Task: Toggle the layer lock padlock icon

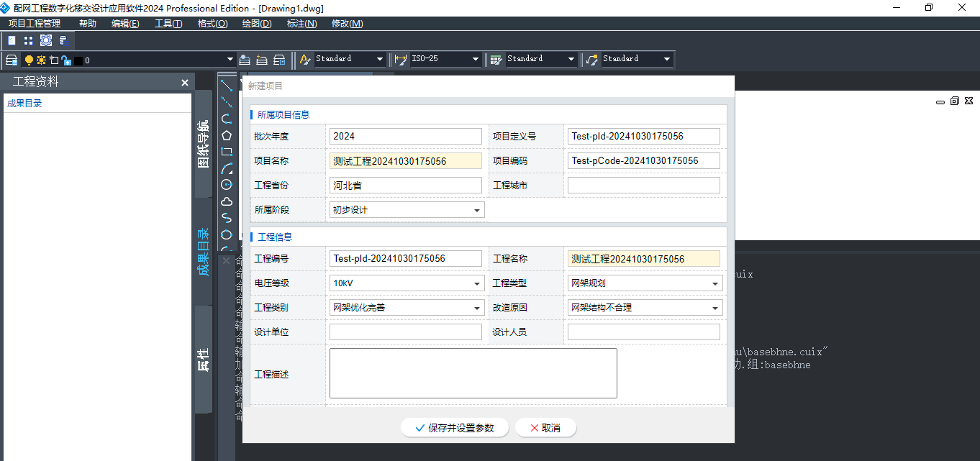Action: 65,60
